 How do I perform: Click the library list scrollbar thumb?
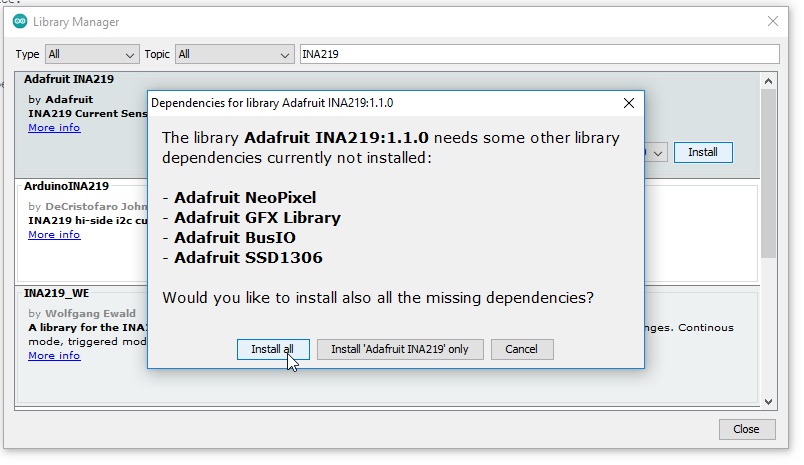[768, 170]
